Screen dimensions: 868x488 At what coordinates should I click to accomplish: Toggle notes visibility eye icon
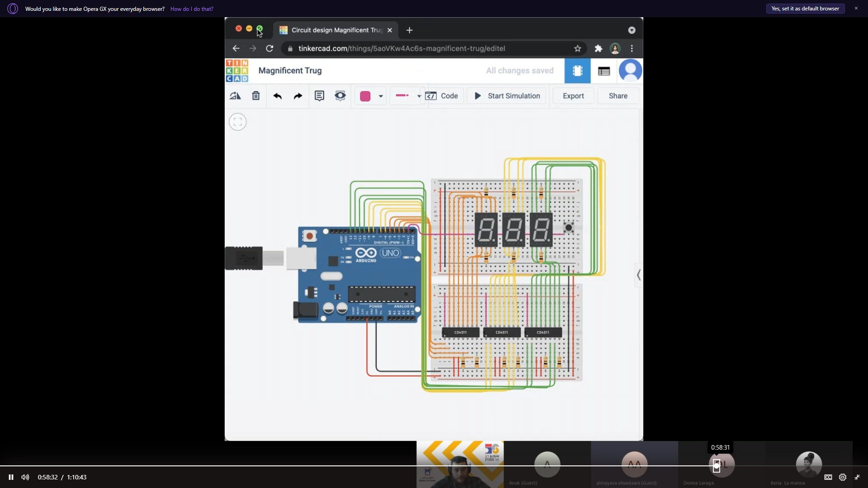(x=340, y=96)
